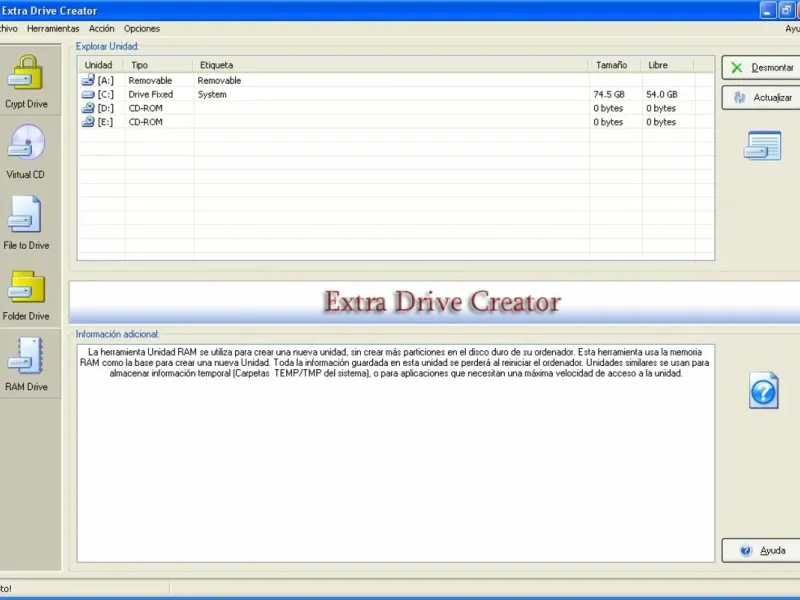Click the blue question mark help icon
The height and width of the screenshot is (600, 800).
[764, 391]
